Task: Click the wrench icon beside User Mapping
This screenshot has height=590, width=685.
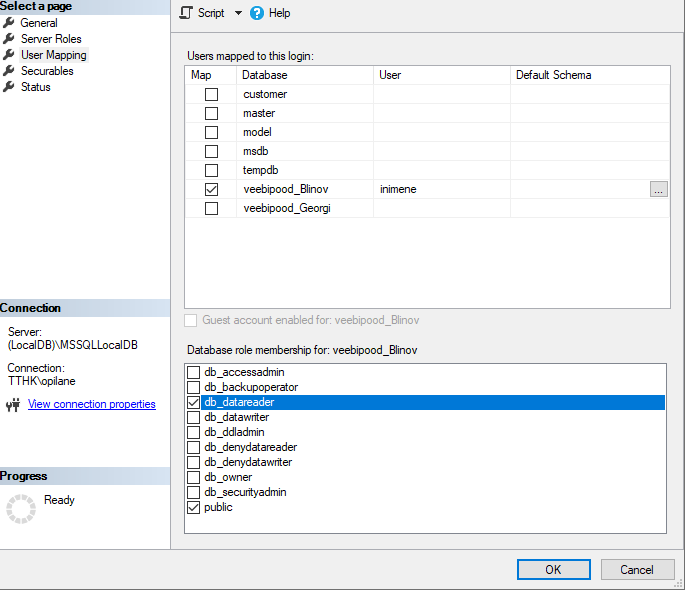Action: pyautogui.click(x=9, y=55)
